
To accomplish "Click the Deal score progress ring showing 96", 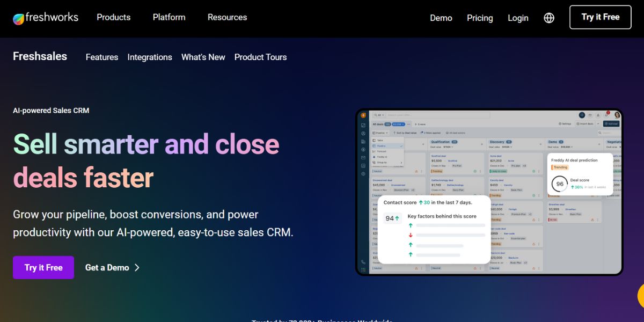I will [560, 183].
